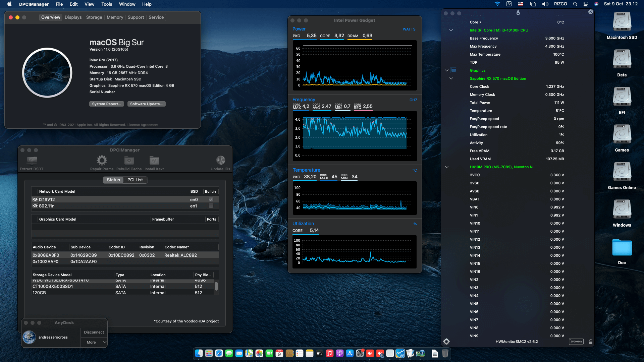The image size is (644, 362).
Task: Click the Extract DSDT toolbar icon
Action: (x=32, y=160)
